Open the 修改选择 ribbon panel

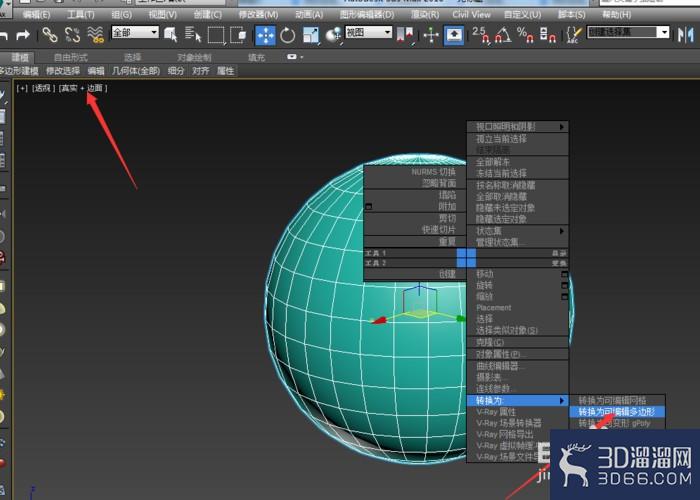tap(63, 71)
